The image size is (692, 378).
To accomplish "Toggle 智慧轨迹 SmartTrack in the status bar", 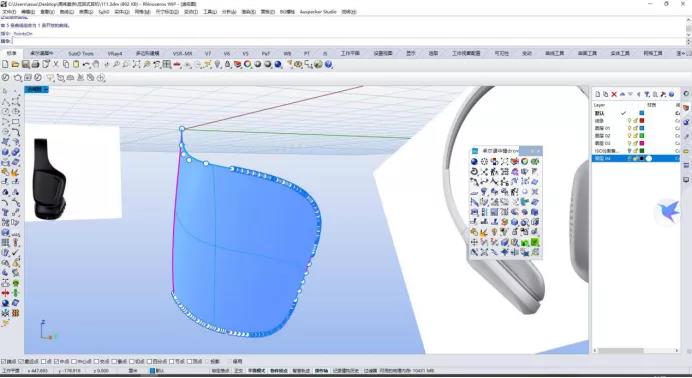I will [301, 371].
